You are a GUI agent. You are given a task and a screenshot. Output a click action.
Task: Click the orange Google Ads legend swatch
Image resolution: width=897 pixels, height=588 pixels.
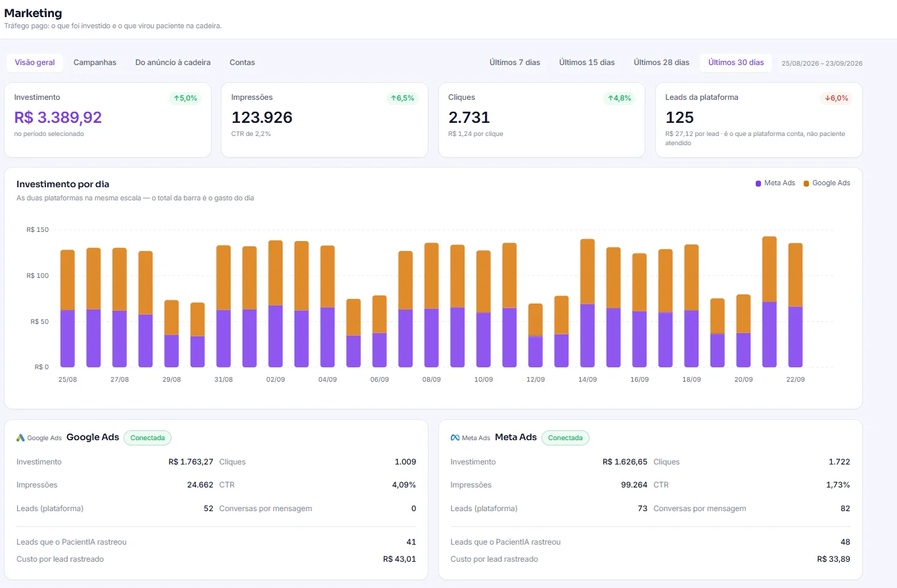806,183
